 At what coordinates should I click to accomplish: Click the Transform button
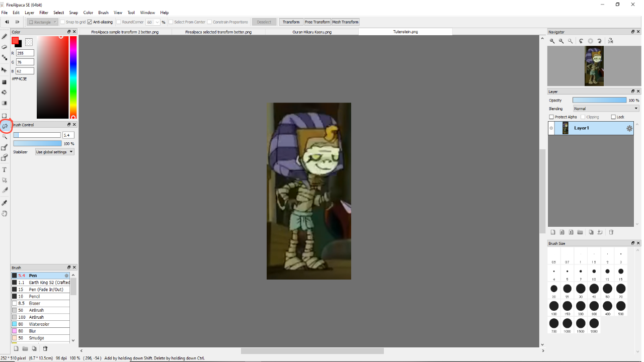[x=291, y=22]
